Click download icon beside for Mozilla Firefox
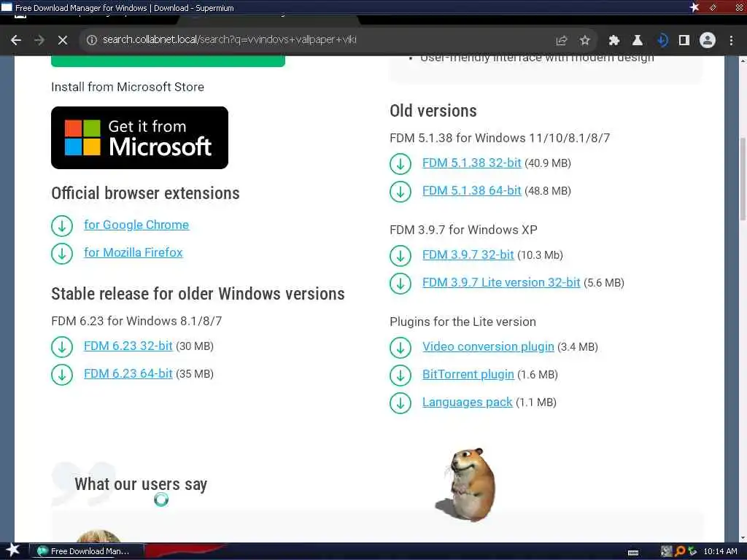This screenshot has height=560, width=747. click(x=62, y=253)
